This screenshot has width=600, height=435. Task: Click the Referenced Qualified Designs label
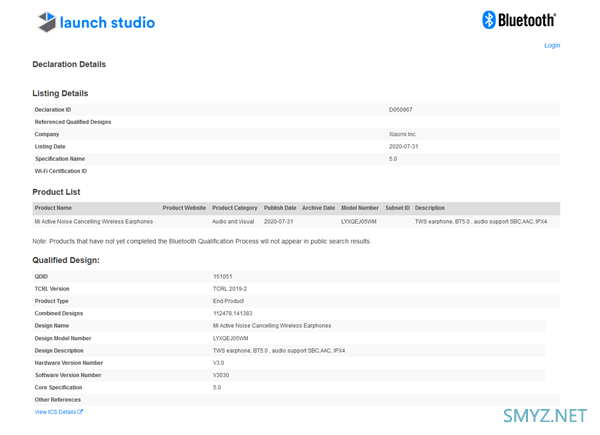pos(73,122)
